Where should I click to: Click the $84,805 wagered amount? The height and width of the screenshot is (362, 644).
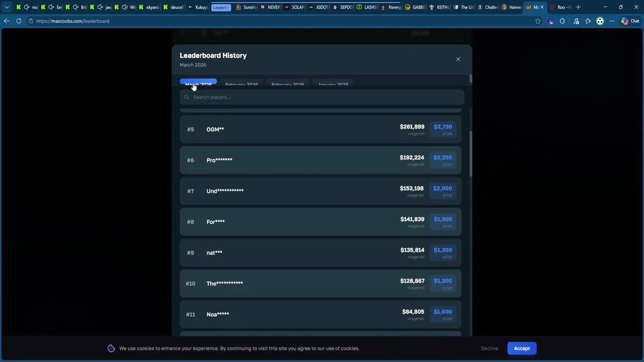(413, 312)
